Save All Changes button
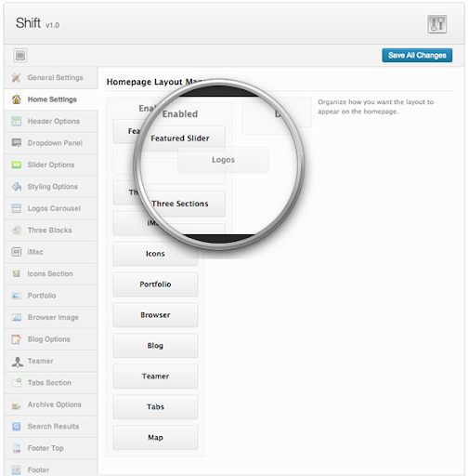The width and height of the screenshot is (469, 476). (417, 56)
